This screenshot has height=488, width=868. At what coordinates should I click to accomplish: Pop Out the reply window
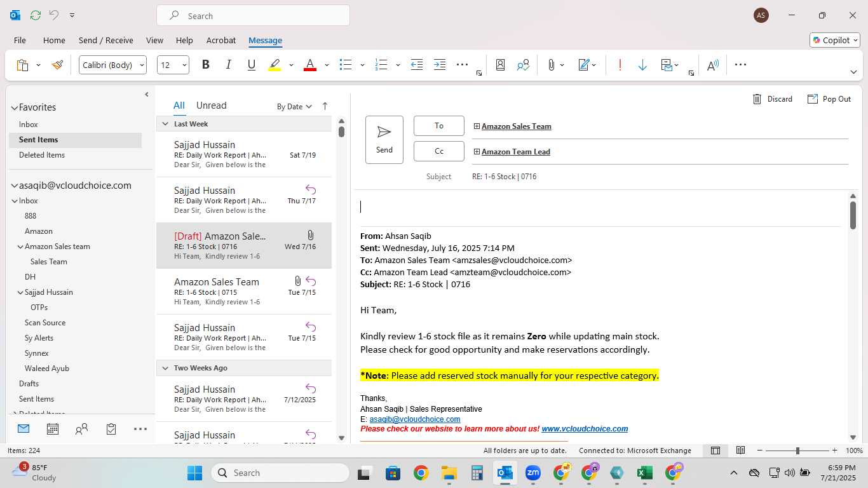pos(829,99)
